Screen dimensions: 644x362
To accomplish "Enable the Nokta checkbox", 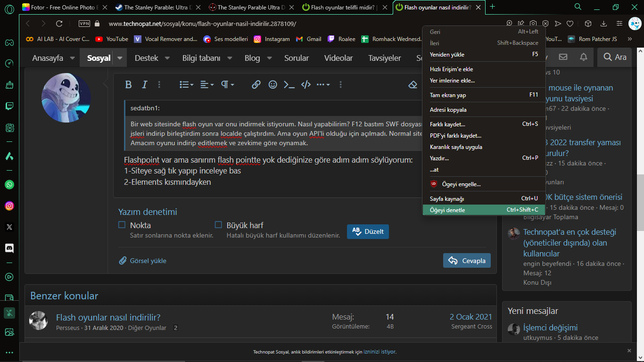I will pos(122,225).
